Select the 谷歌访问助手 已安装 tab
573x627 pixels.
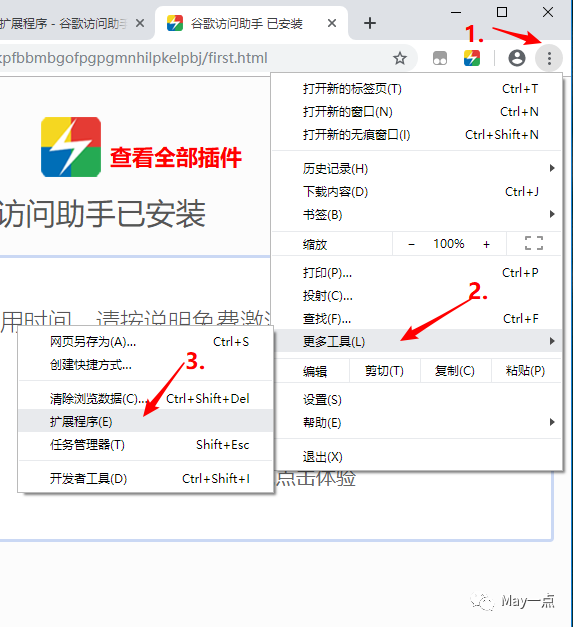point(251,23)
